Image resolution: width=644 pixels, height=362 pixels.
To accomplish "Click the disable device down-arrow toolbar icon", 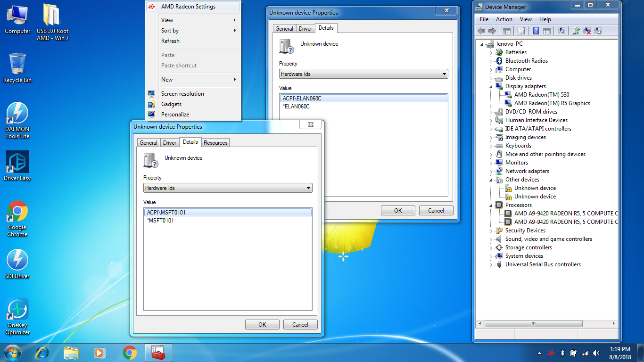I will pos(598,31).
